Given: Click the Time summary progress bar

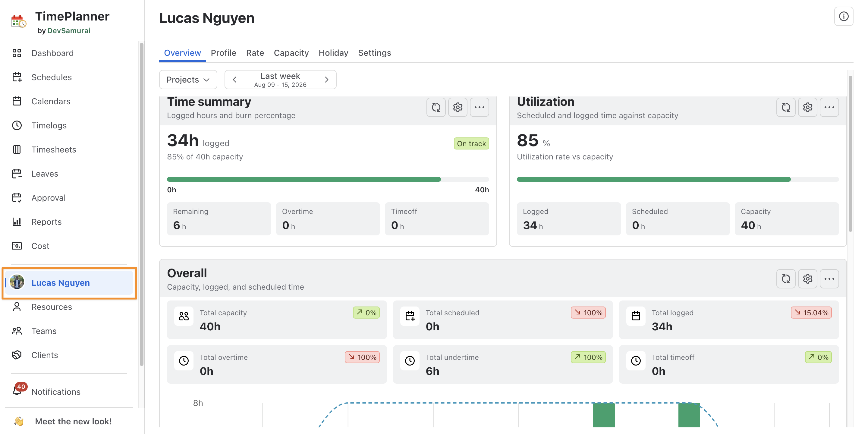Looking at the screenshot, I should click(328, 179).
